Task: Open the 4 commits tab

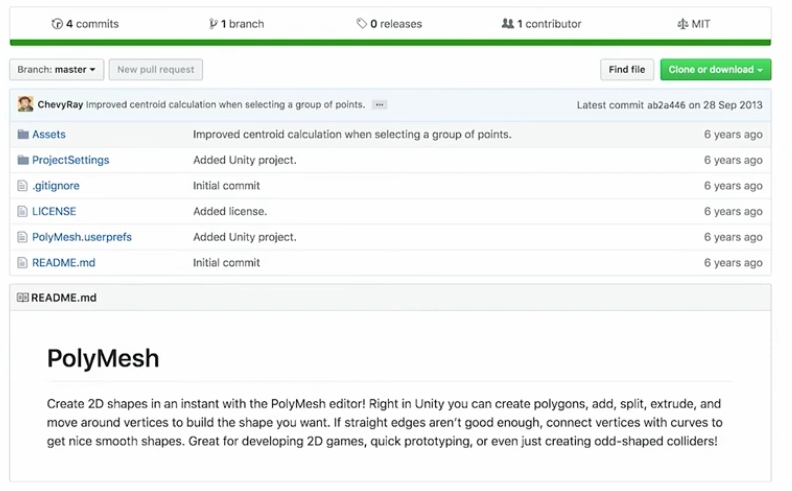Action: (x=85, y=24)
